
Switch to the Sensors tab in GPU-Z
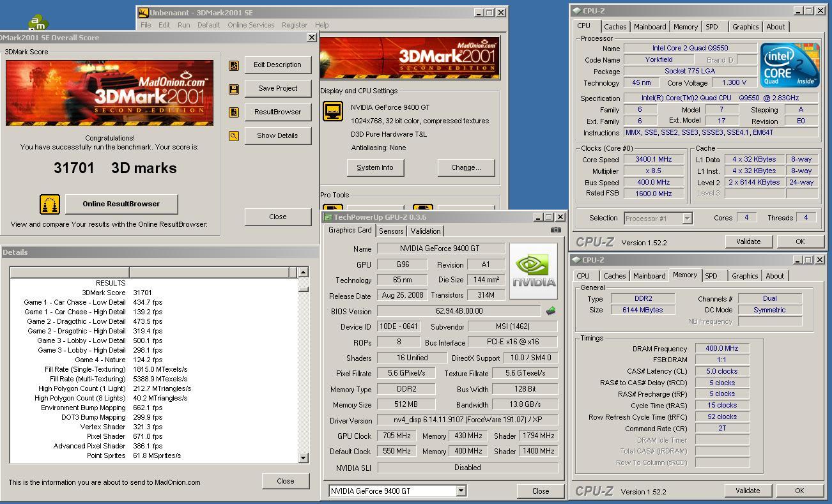click(391, 231)
